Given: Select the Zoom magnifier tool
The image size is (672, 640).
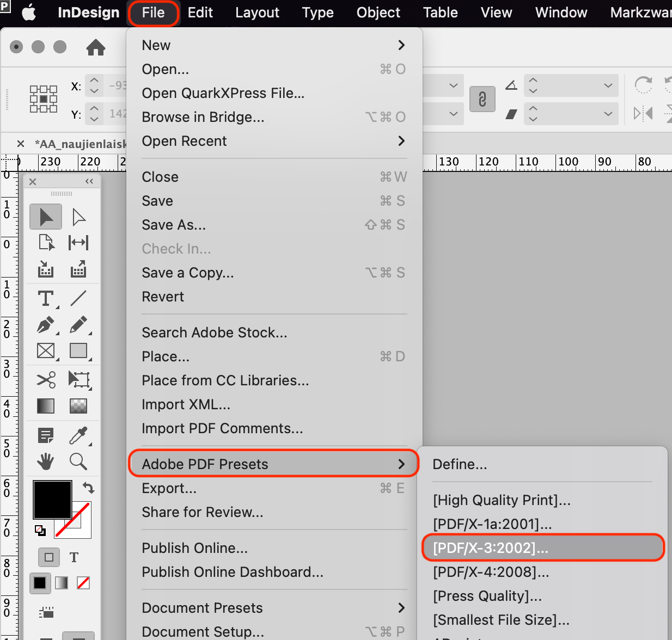Looking at the screenshot, I should tap(78, 461).
